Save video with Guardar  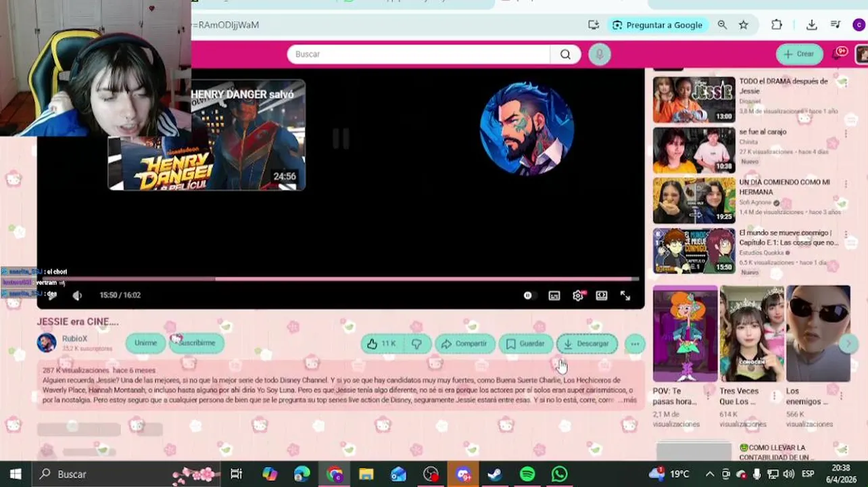point(525,344)
